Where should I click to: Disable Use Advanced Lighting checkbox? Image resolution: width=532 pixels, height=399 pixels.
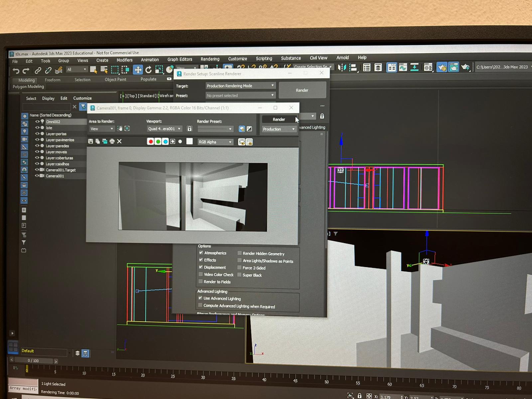click(x=200, y=298)
